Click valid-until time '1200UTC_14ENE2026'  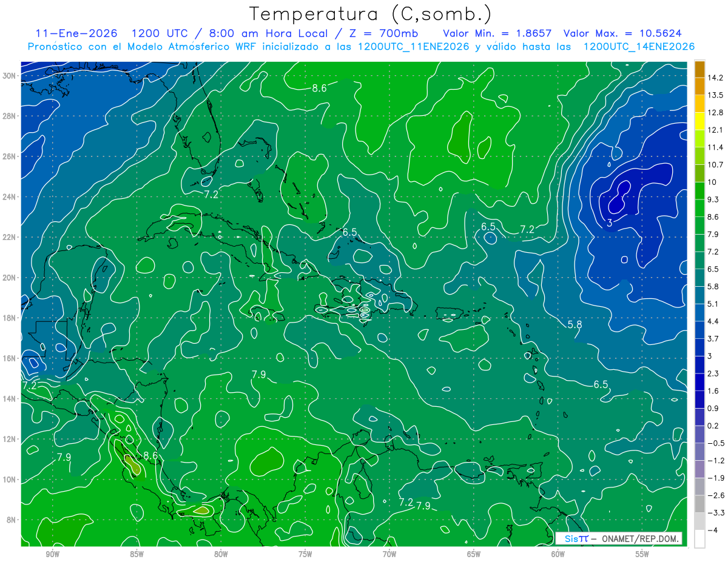639,47
